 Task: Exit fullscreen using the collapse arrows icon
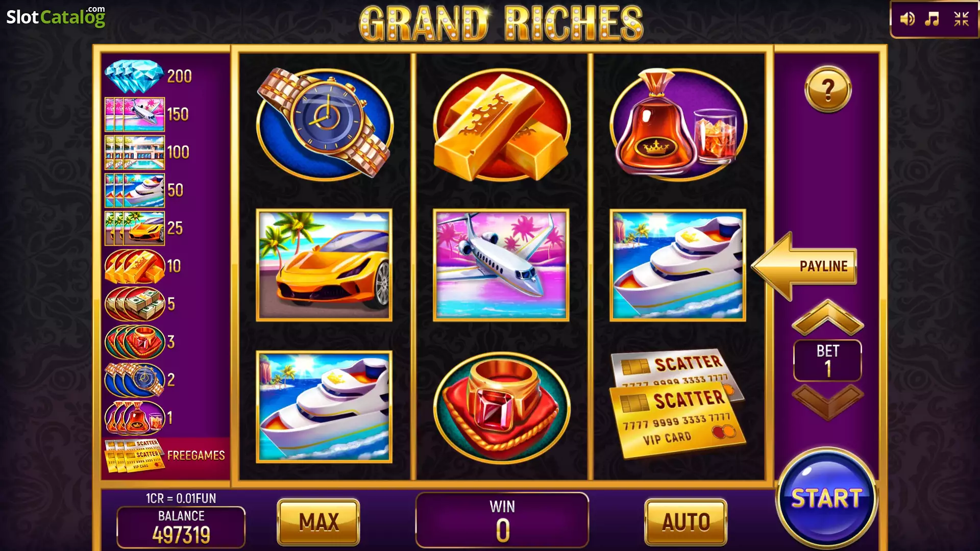coord(961,19)
